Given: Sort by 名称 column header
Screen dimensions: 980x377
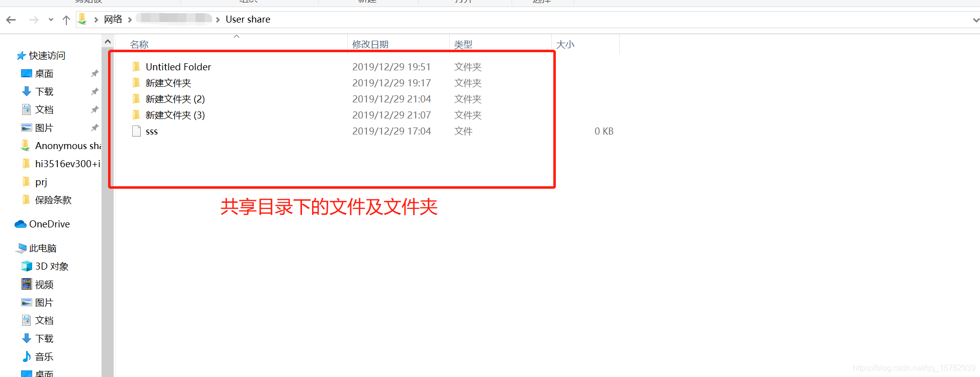Looking at the screenshot, I should [139, 44].
